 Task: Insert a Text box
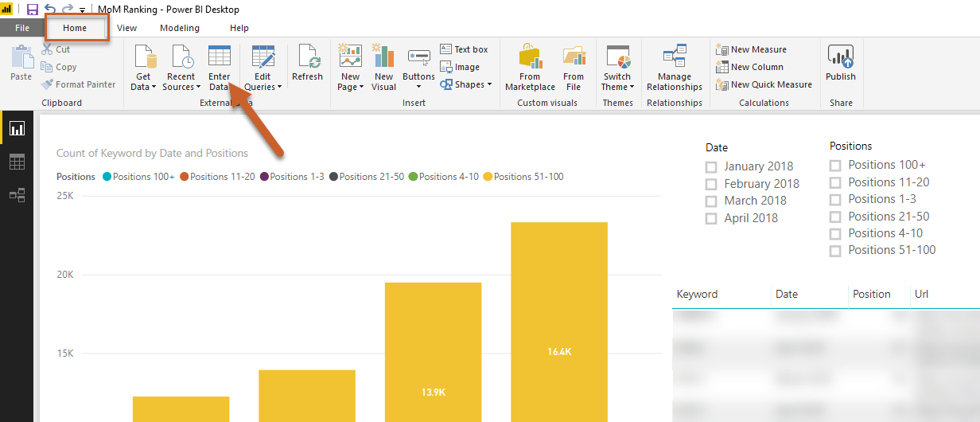click(x=465, y=49)
